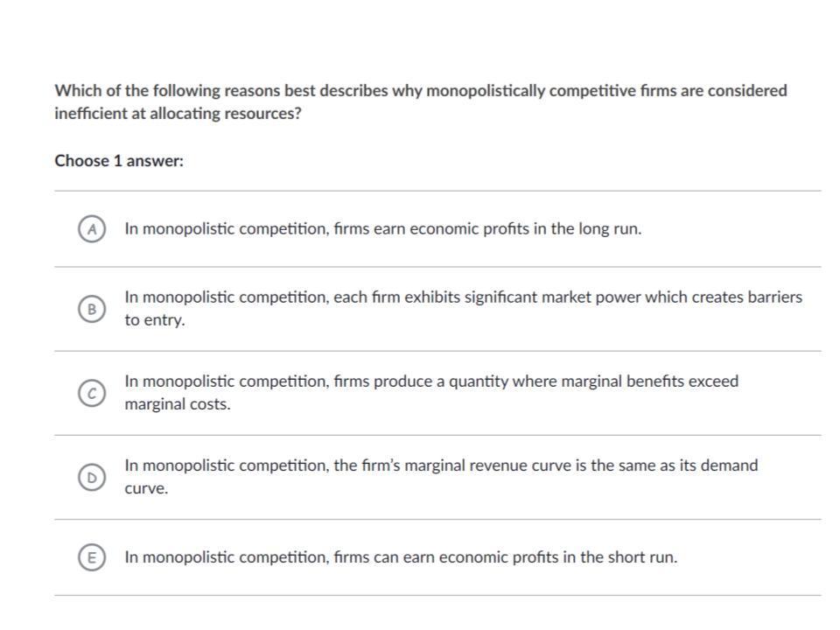The height and width of the screenshot is (630, 840).
Task: Click the words 'marginal costs.' in option C
Action: coord(178,404)
